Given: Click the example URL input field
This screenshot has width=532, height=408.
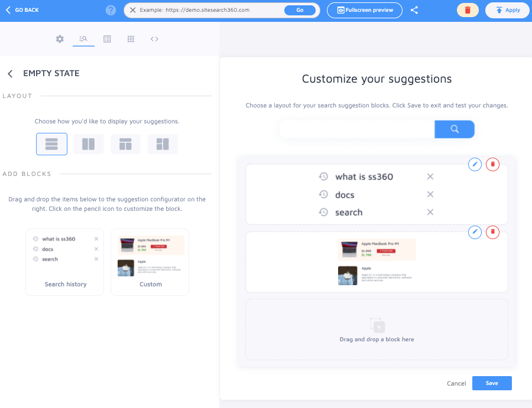Looking at the screenshot, I should pos(201,10).
